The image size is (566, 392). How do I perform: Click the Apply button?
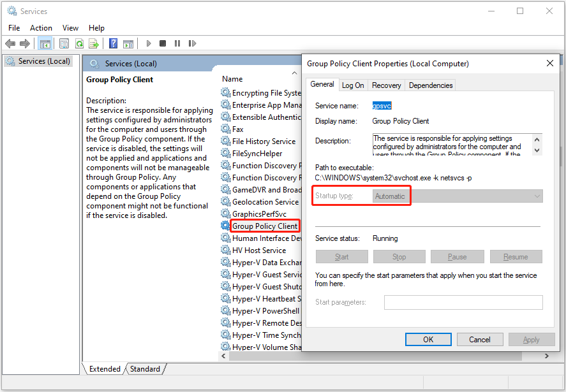tap(532, 339)
